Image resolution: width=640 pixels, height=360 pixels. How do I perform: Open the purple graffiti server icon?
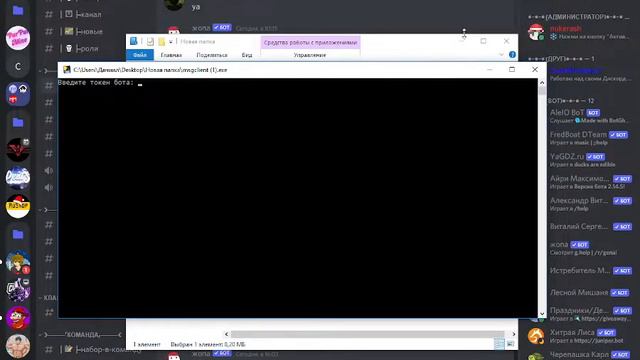point(18,290)
